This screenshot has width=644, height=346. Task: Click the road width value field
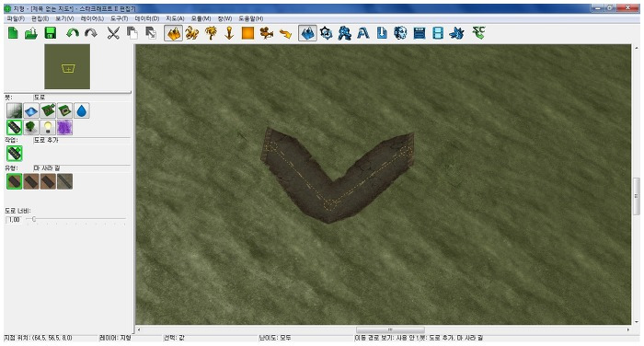pos(14,220)
